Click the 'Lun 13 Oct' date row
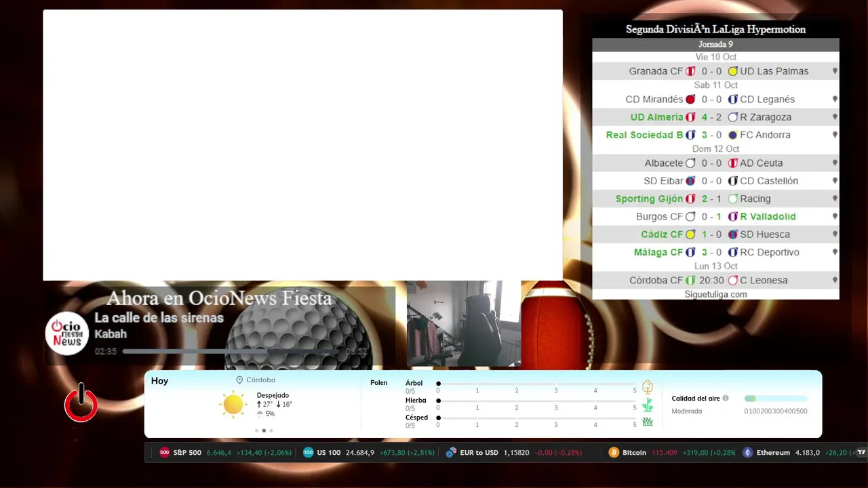 [715, 266]
